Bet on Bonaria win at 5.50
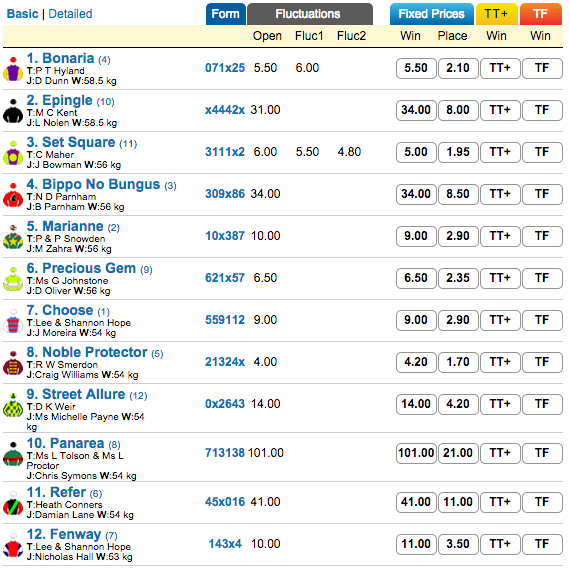Screen dimensions: 570x575 click(416, 68)
